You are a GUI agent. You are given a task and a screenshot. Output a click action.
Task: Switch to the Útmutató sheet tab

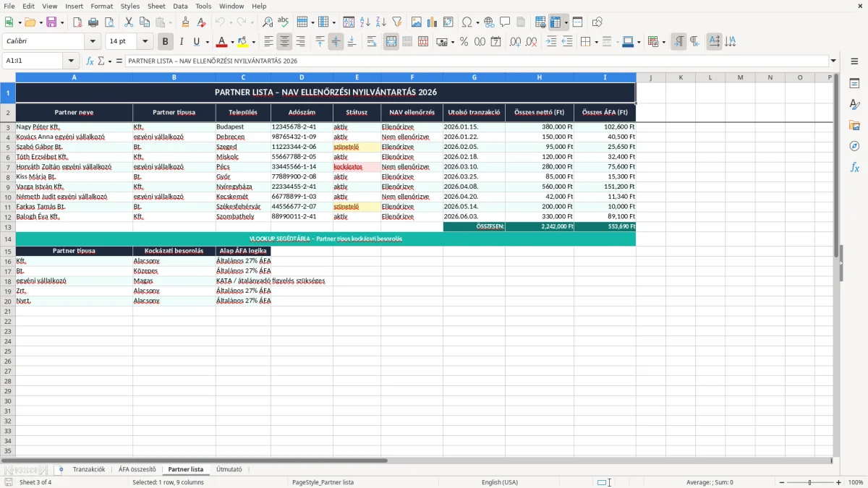(x=229, y=469)
